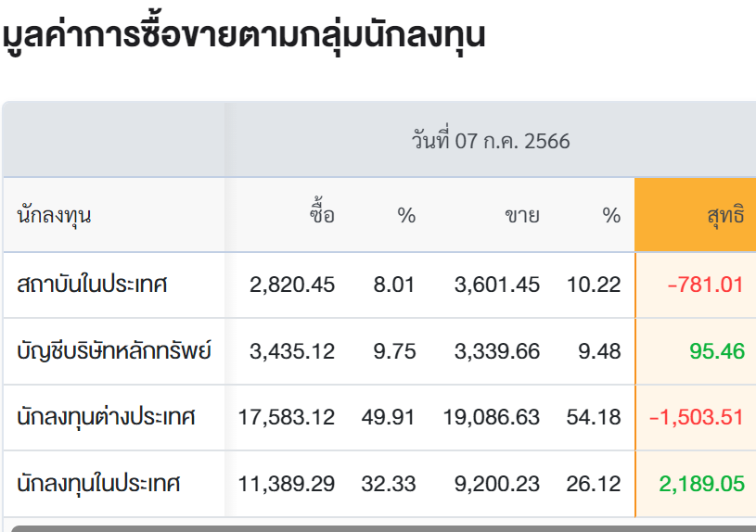Select the net value -1,503.51

click(697, 417)
